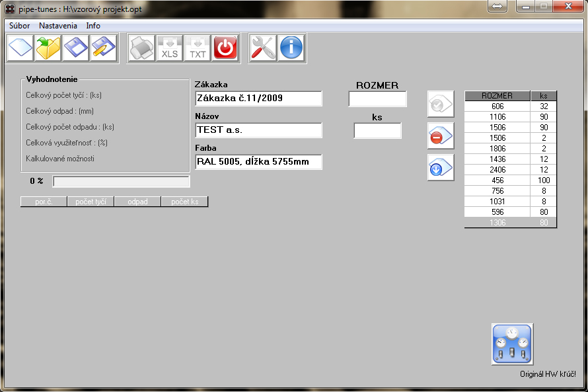This screenshot has height=392, width=588.
Task: Click the Celkový odpad : (mm) label
Action: tap(59, 111)
